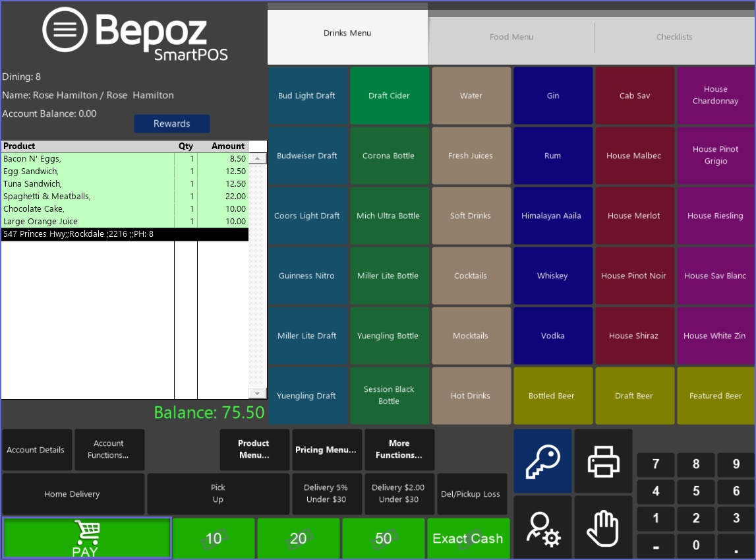The width and height of the screenshot is (756, 560).
Task: Select Himalayan Aaila button
Action: [553, 216]
